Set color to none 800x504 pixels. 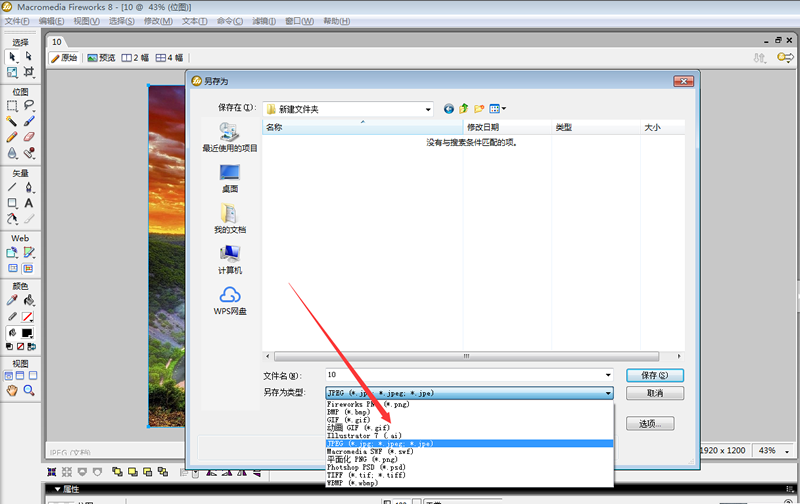(20, 347)
